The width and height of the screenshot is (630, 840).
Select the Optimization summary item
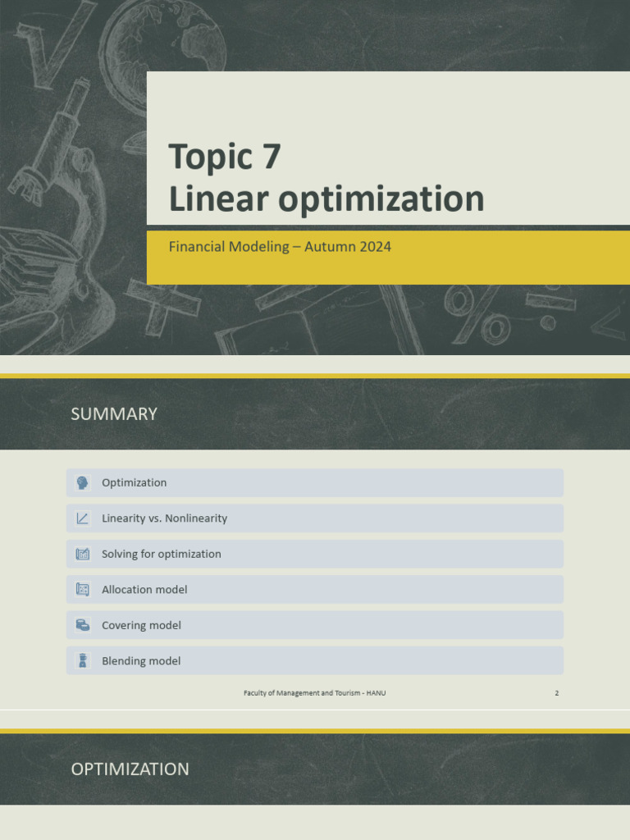point(314,482)
